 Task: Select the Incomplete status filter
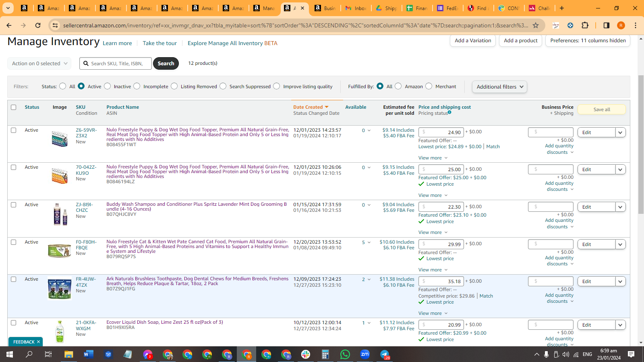tap(137, 86)
